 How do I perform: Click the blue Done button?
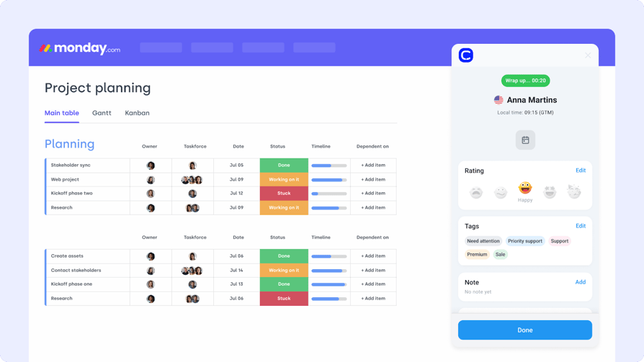[x=525, y=330]
